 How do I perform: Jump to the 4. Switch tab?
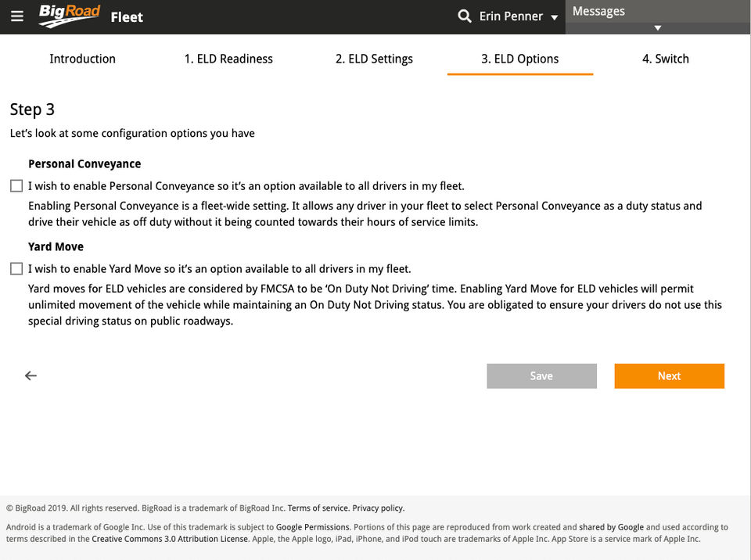[x=666, y=59]
